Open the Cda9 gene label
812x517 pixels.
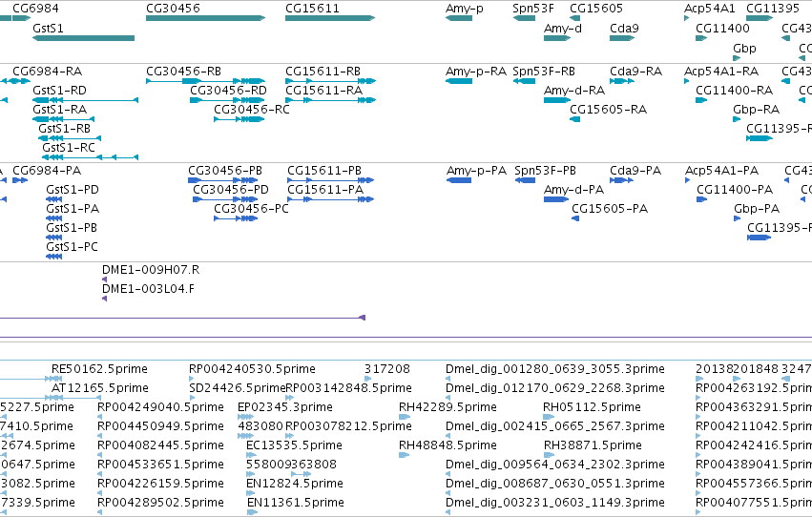tap(624, 29)
